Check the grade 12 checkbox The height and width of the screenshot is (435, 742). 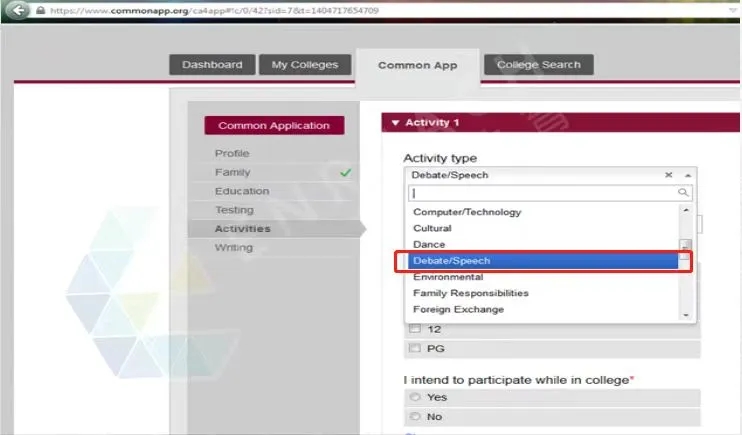tap(415, 328)
